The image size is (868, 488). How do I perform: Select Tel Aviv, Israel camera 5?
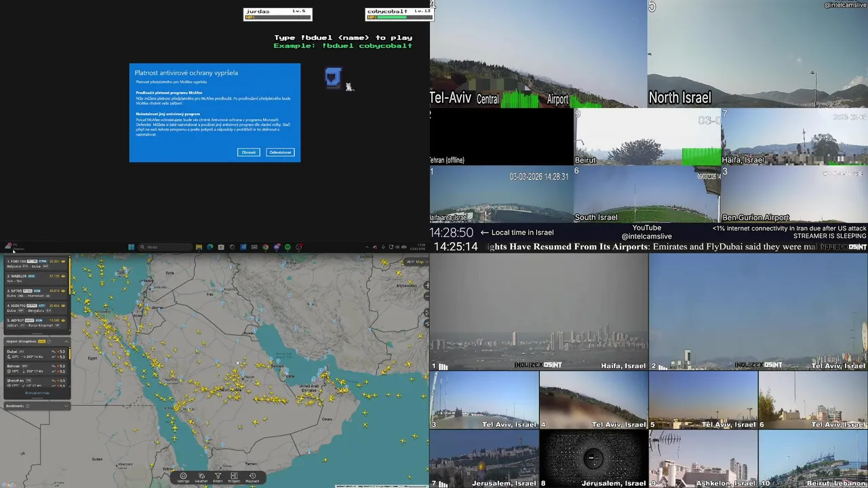pyautogui.click(x=703, y=400)
